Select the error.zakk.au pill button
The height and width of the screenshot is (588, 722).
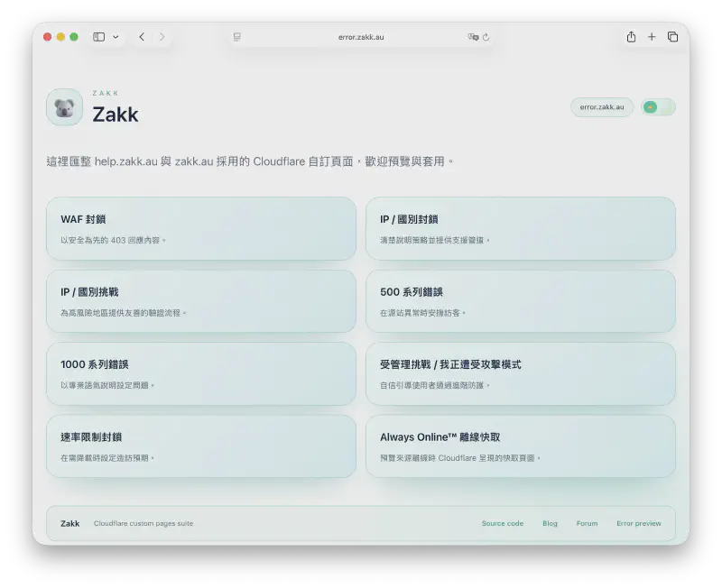601,106
